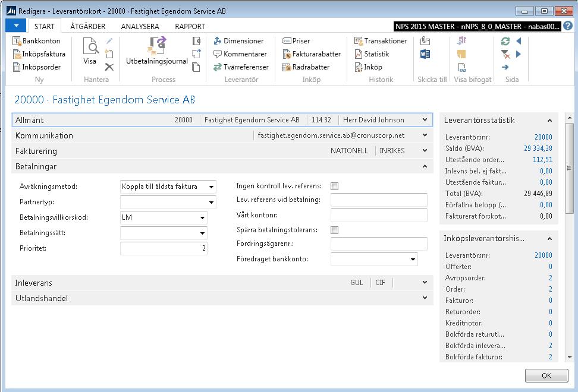Open Utestående order value 112,51
Viewport: 578px width, 392px height.
click(542, 160)
